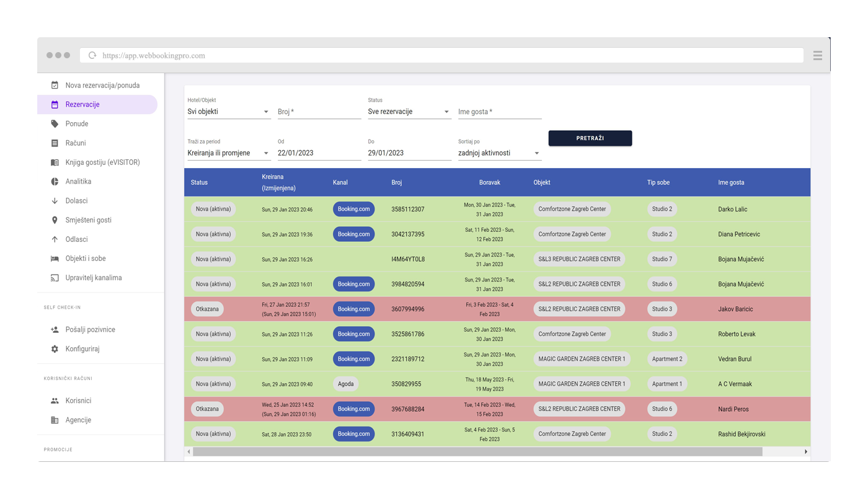This screenshot has height=496, width=868.
Task: Click the Objekti i sobe bed icon
Action: coord(55,259)
